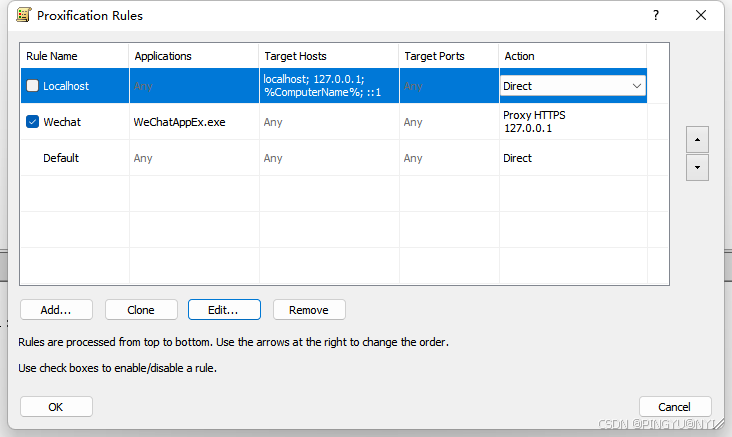Click the Wechat rule's Target Hosts Any cell
This screenshot has width=732, height=437.
coord(329,122)
